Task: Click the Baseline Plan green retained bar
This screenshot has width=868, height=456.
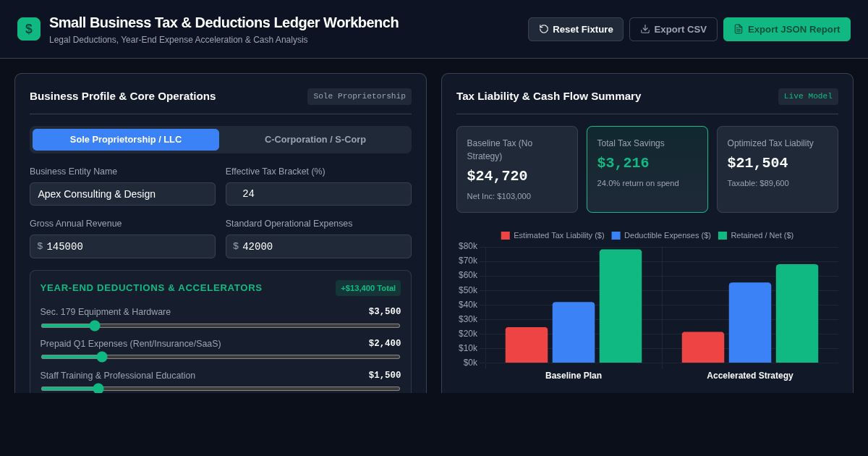Action: (x=621, y=306)
